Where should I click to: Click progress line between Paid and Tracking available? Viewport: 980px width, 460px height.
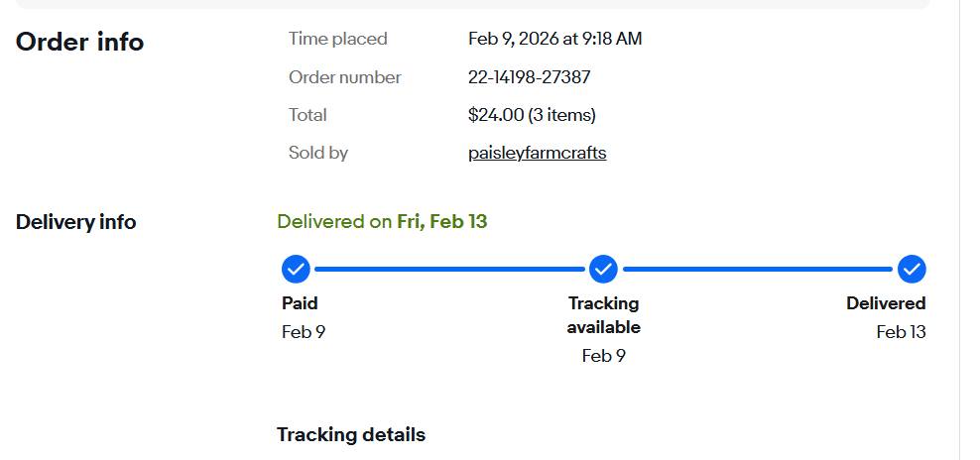pos(448,269)
